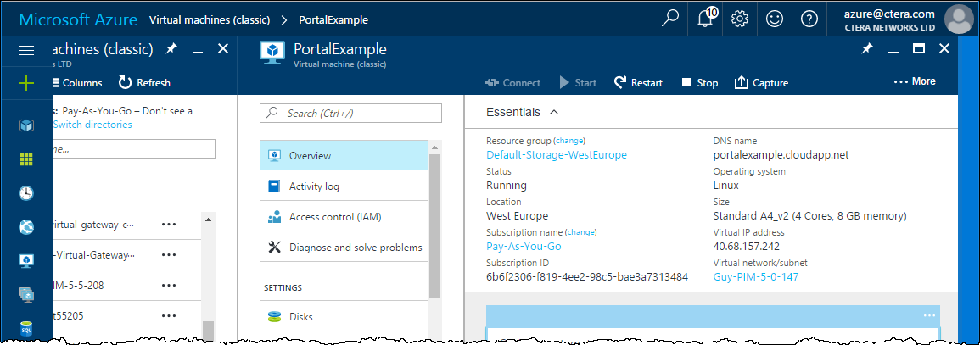Click DNS name portalexample.cloudapp.net
The image size is (980, 345).
point(781,155)
